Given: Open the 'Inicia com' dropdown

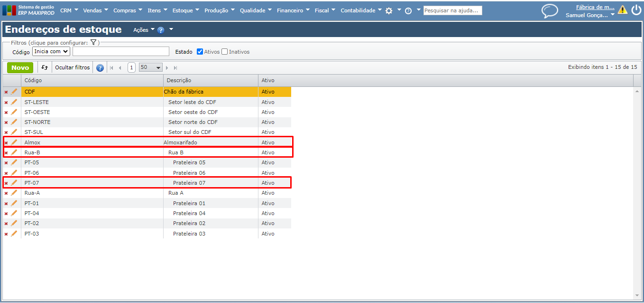Looking at the screenshot, I should click(x=51, y=51).
